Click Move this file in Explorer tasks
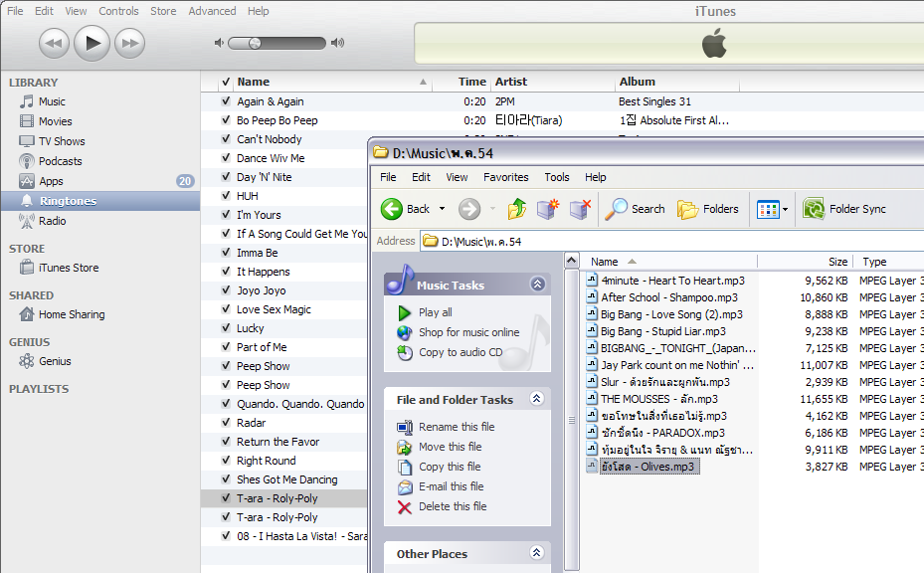The width and height of the screenshot is (924, 573). [451, 447]
